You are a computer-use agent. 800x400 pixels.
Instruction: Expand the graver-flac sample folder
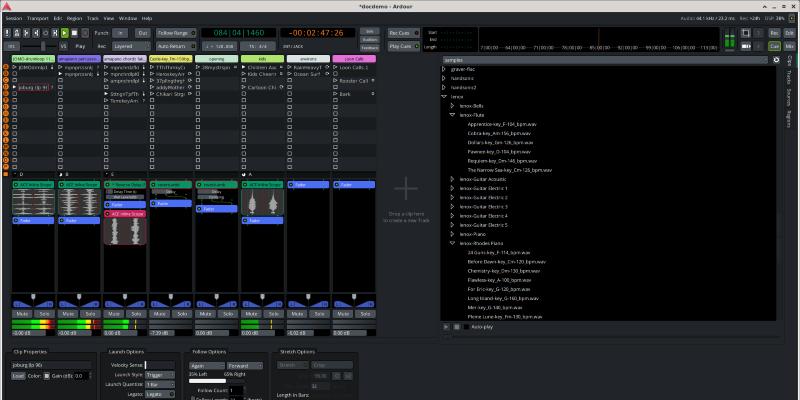(445, 70)
